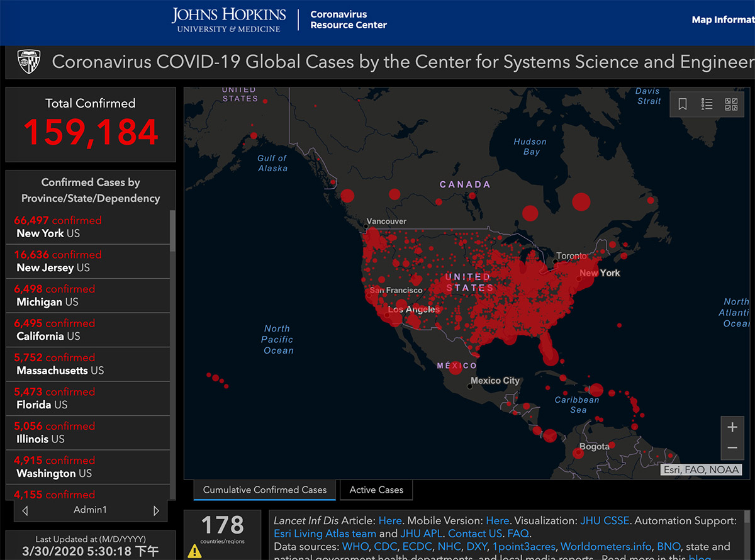This screenshot has width=755, height=560.
Task: Open the 1point3acres data source link
Action: pyautogui.click(x=525, y=546)
